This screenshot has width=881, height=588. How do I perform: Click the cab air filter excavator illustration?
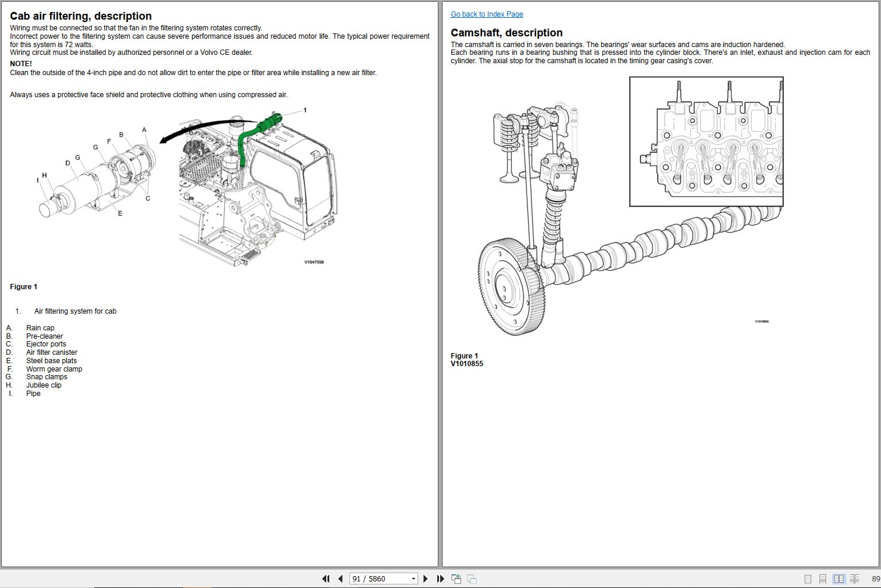pyautogui.click(x=187, y=187)
